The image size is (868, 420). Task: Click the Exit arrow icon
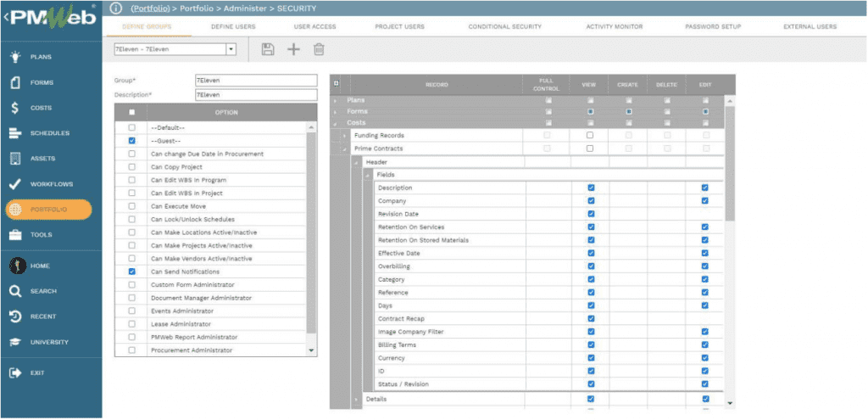tap(15, 372)
